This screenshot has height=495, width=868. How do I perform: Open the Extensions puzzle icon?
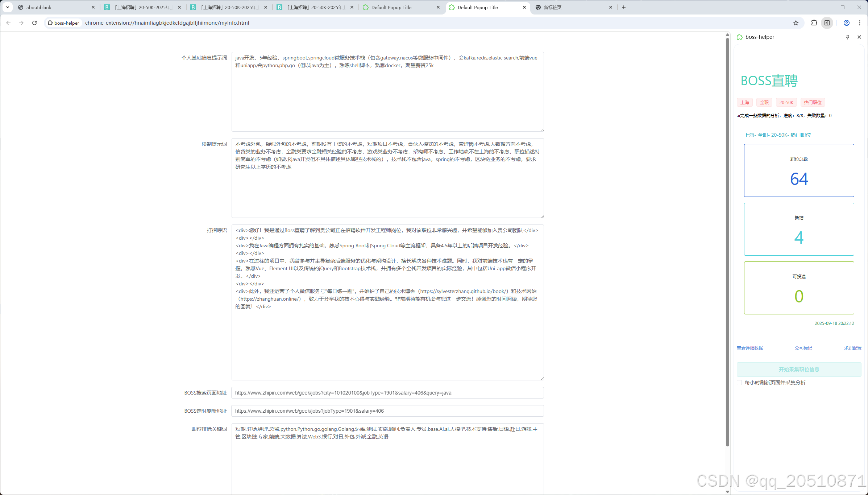point(814,23)
